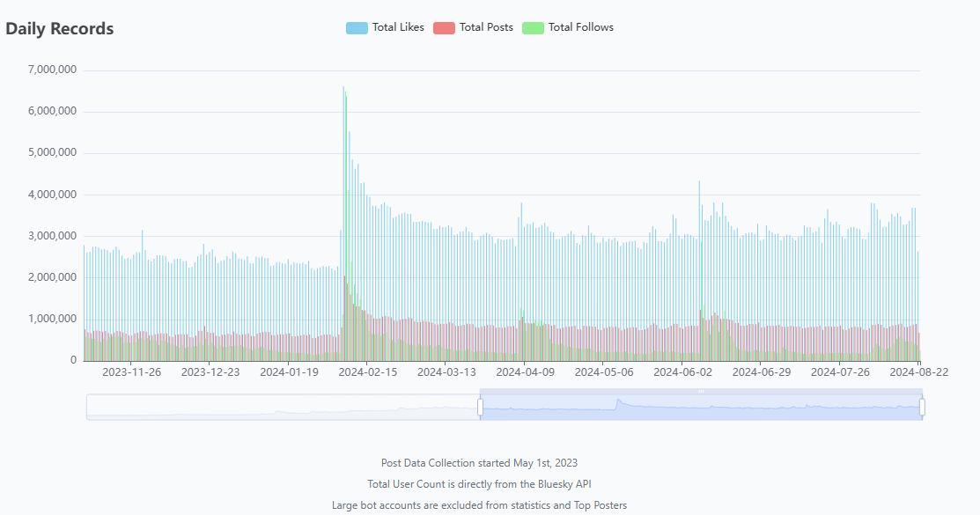Image resolution: width=980 pixels, height=515 pixels.
Task: Hide the Total Posts series via its label
Action: click(486, 27)
